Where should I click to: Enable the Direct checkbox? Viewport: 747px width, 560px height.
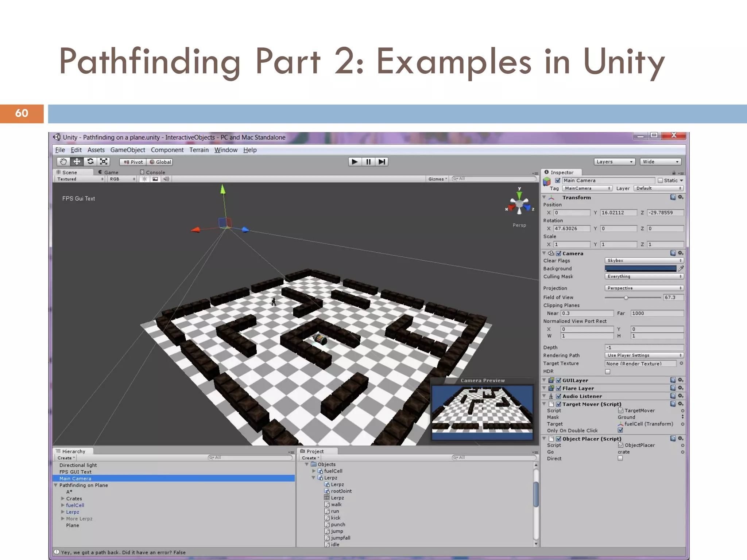[x=620, y=458]
